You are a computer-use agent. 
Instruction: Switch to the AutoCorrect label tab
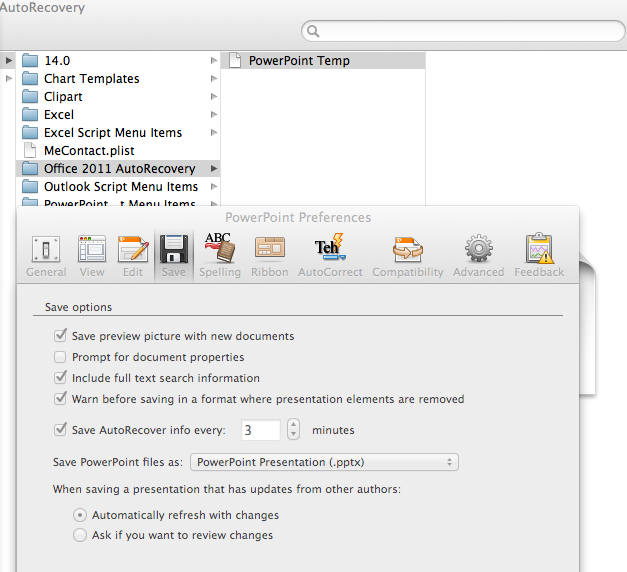pyautogui.click(x=330, y=272)
